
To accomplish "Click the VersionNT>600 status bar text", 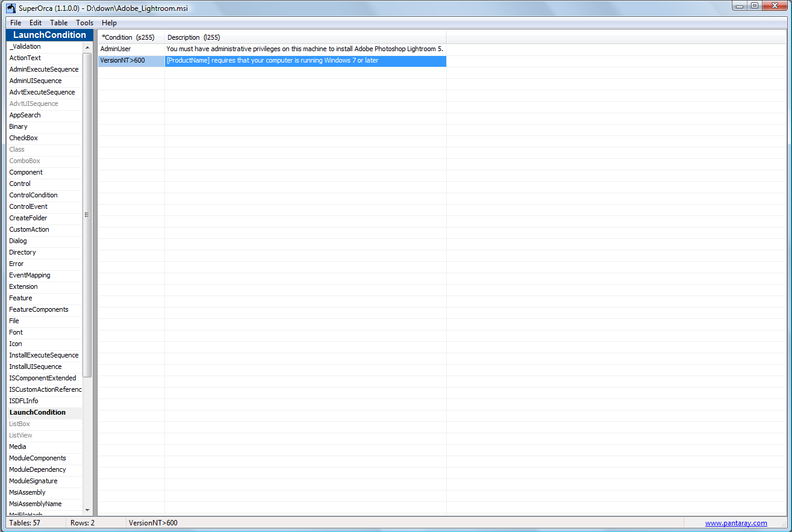I will coord(153,523).
